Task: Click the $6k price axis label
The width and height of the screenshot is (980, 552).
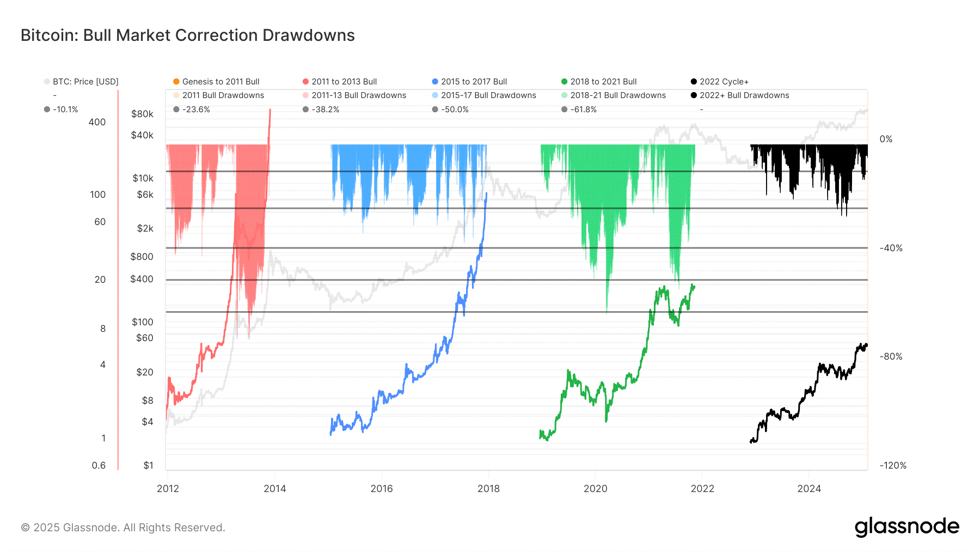Action: (x=145, y=195)
